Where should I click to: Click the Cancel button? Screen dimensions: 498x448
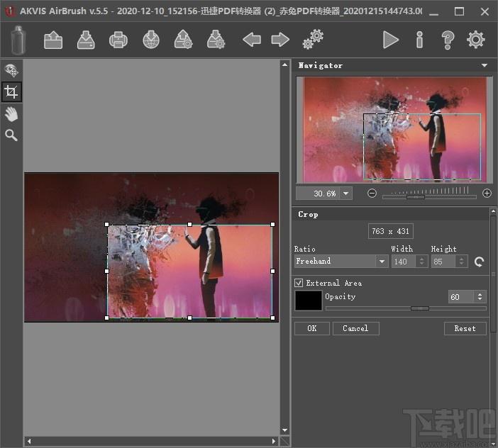pos(355,328)
